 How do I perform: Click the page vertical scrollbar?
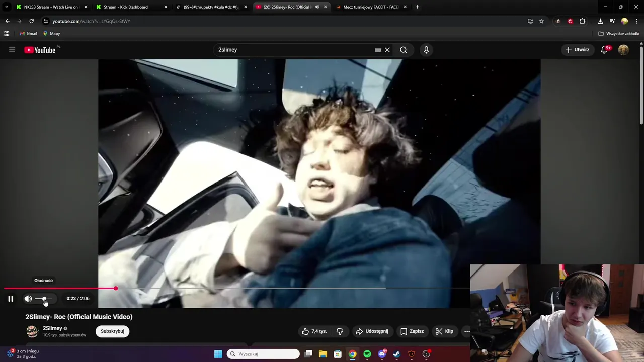point(641,85)
